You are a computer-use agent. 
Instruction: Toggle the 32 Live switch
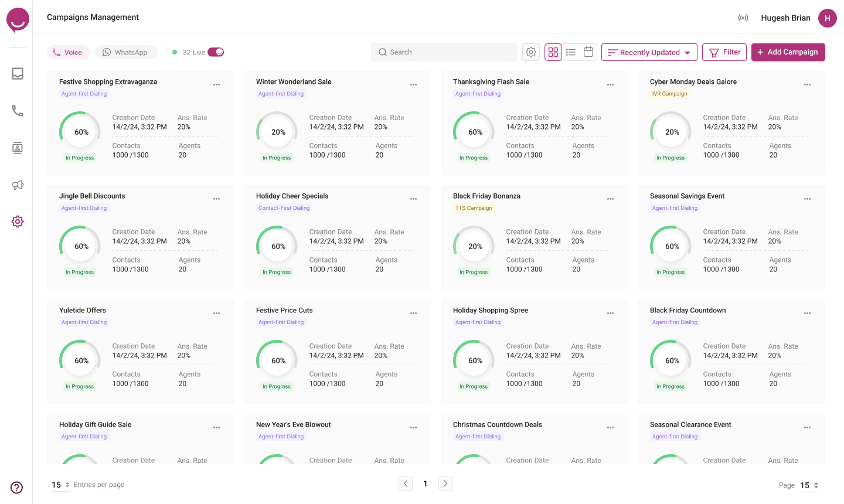[216, 52]
